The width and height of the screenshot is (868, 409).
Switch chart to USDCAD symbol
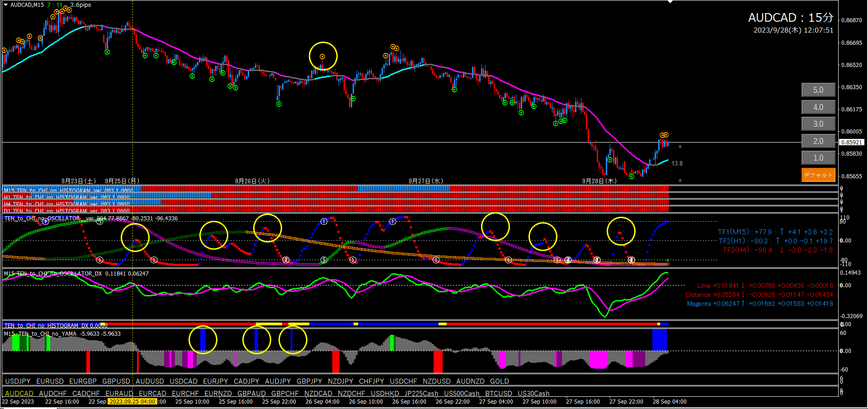coord(184,381)
